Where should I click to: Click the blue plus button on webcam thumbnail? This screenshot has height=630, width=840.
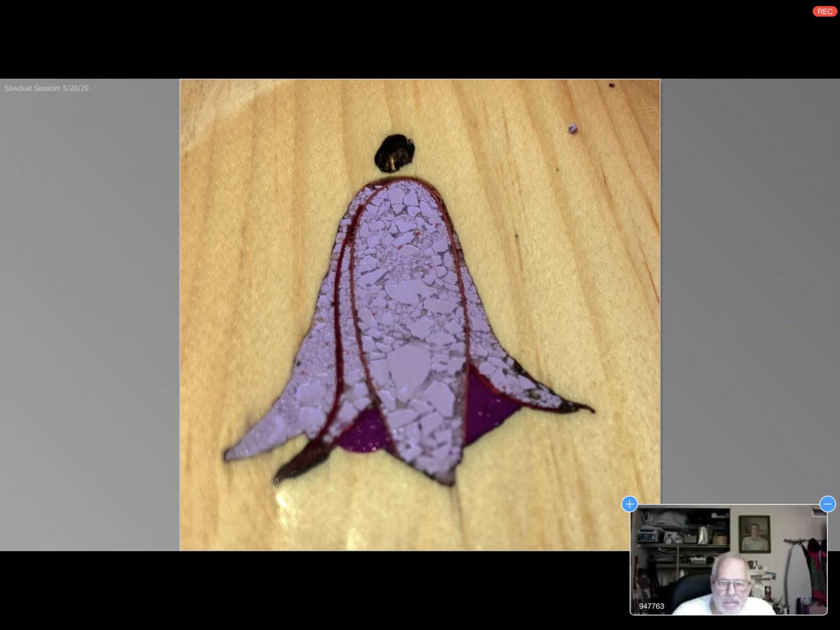point(629,504)
